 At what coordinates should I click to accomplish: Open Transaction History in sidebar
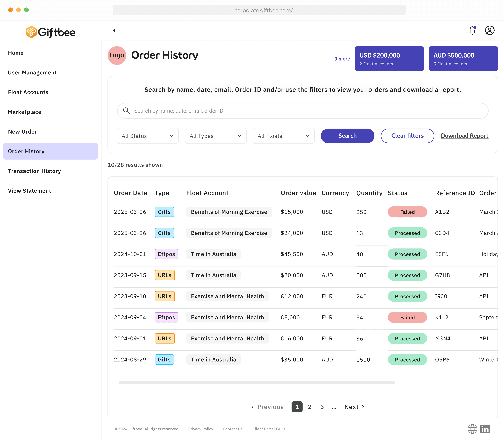tap(34, 171)
